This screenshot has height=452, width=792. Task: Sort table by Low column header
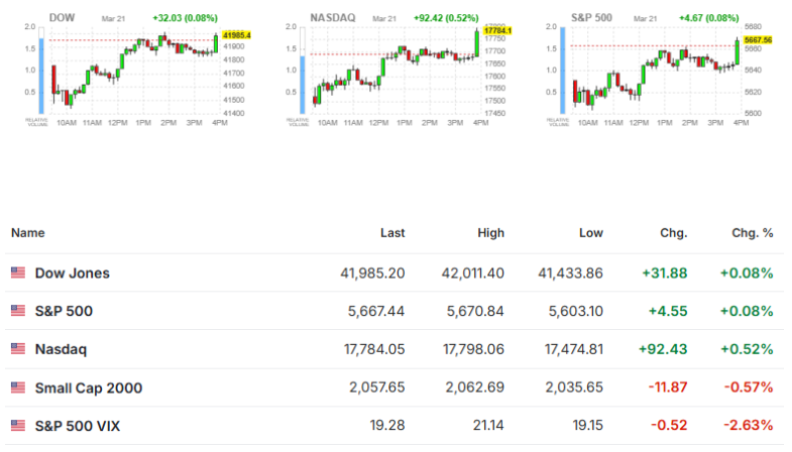click(591, 233)
